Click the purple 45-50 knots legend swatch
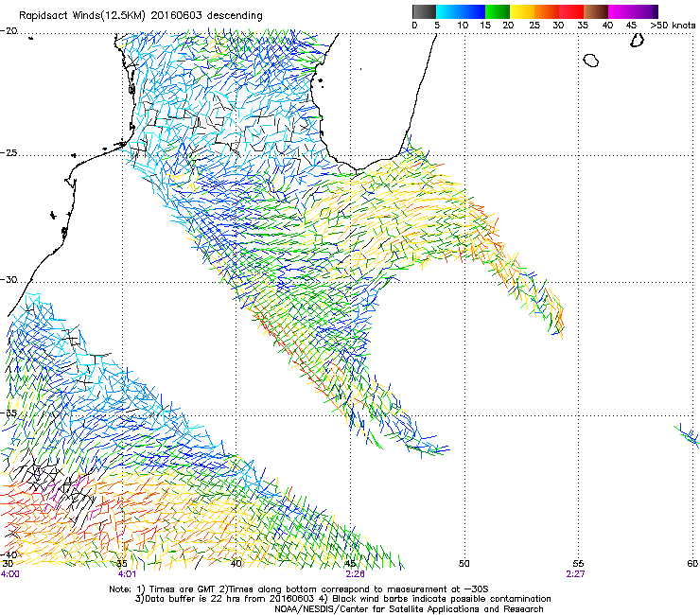700x615 pixels. (x=645, y=11)
